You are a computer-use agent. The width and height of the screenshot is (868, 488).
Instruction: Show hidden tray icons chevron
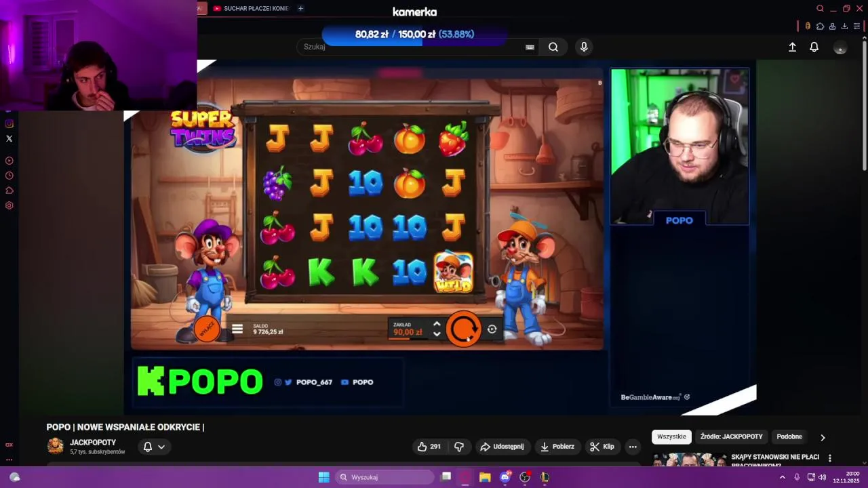pos(782,477)
